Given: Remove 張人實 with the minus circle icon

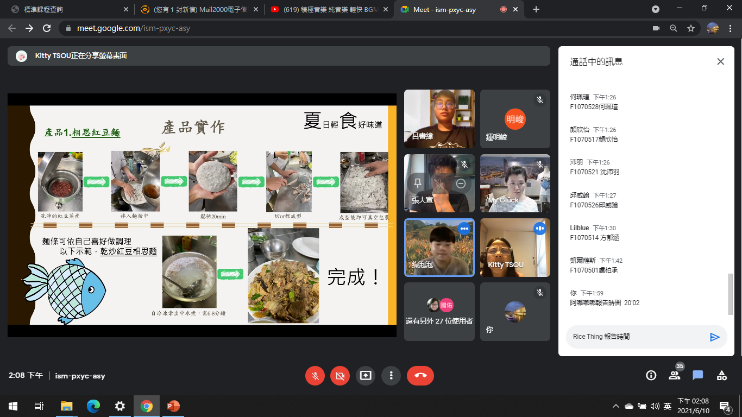Looking at the screenshot, I should (x=461, y=183).
